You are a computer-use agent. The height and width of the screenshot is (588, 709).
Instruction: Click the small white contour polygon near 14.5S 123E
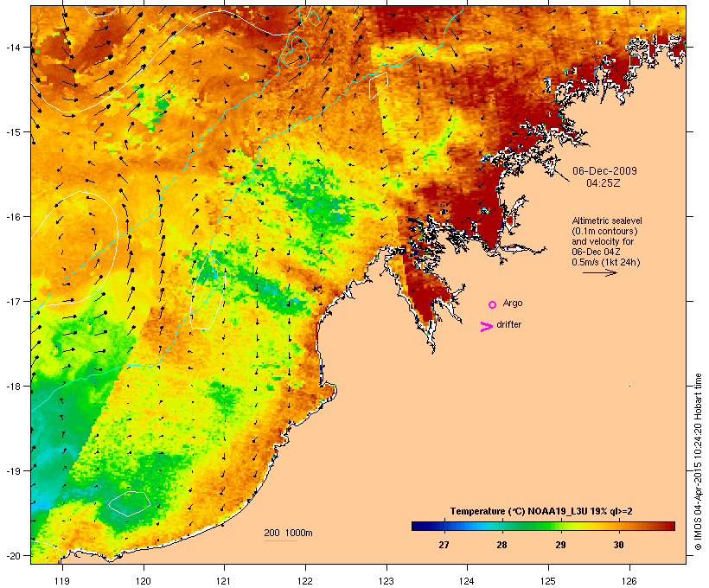point(379,86)
